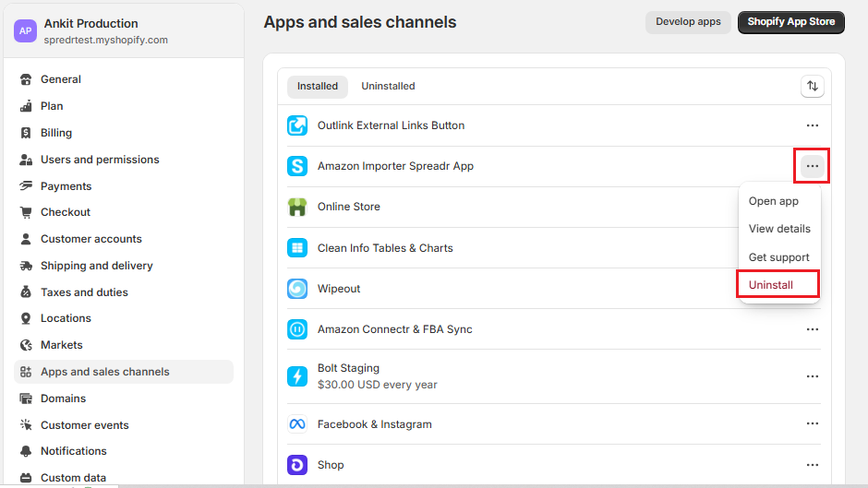Toggle more actions menu for Amazon Importer Spreadr
Image resolution: width=868 pixels, height=488 pixels.
coord(812,166)
